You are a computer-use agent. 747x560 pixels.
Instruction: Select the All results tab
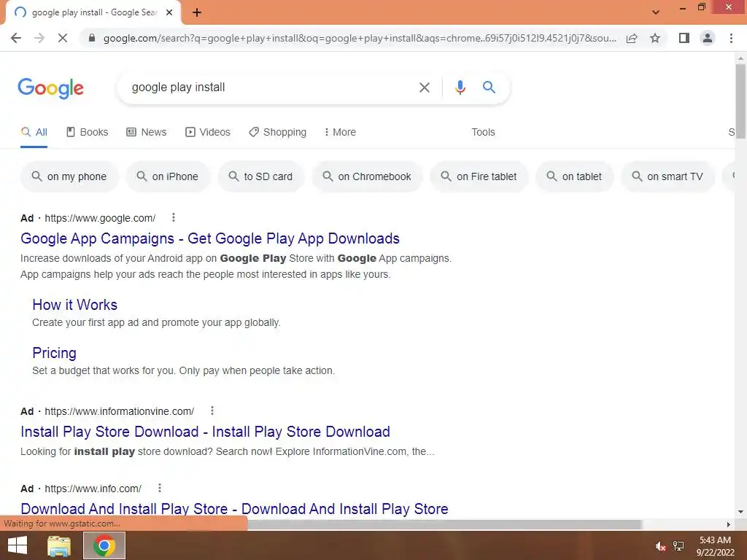[34, 133]
